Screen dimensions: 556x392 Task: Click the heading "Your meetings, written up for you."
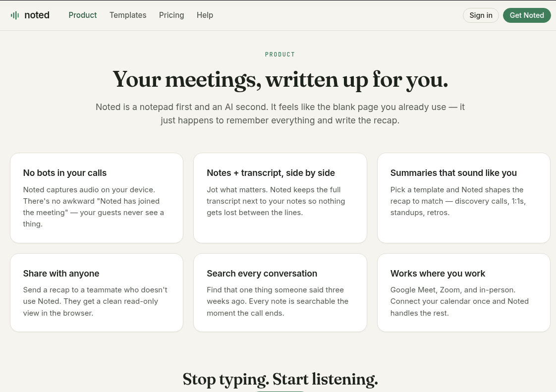(280, 79)
